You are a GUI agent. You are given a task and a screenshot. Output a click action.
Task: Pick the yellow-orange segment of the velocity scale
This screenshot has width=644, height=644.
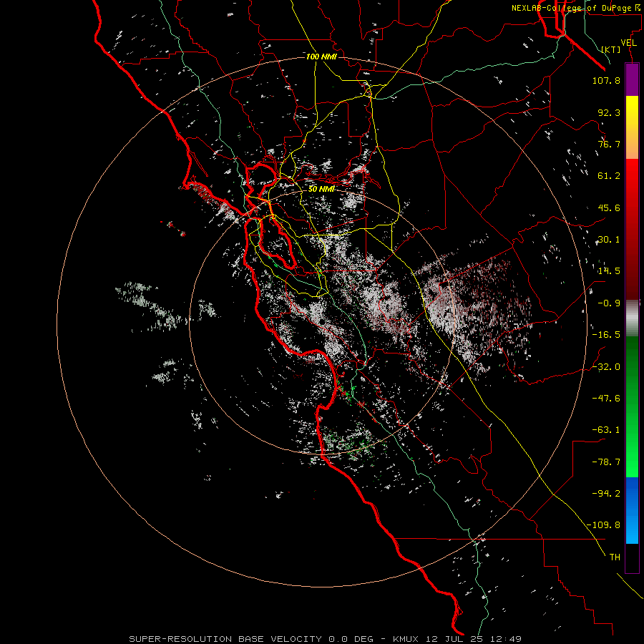632,127
